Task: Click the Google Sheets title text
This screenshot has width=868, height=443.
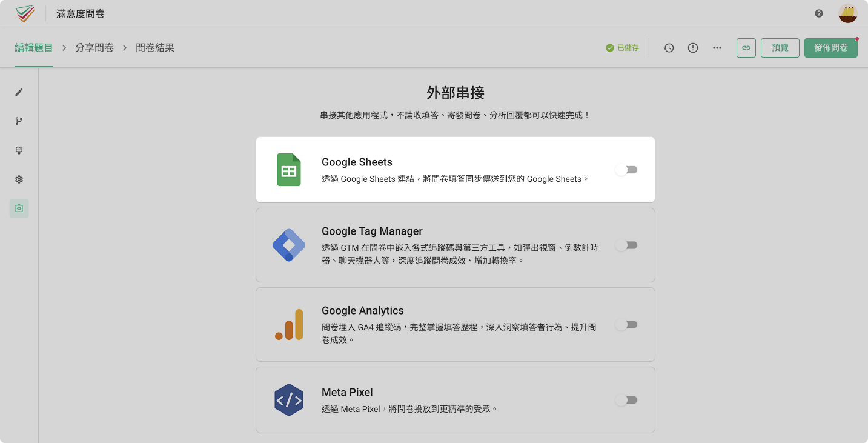Action: (357, 162)
